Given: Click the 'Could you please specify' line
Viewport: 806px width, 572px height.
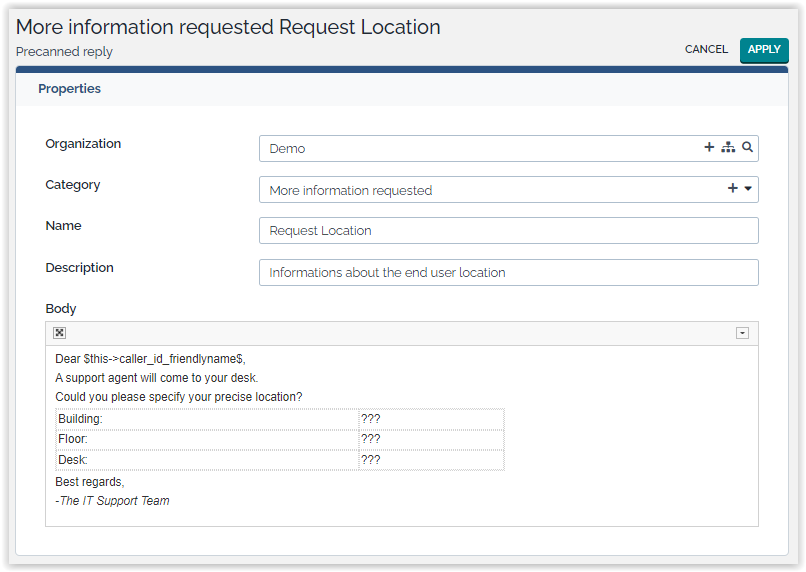Looking at the screenshot, I should point(178,397).
